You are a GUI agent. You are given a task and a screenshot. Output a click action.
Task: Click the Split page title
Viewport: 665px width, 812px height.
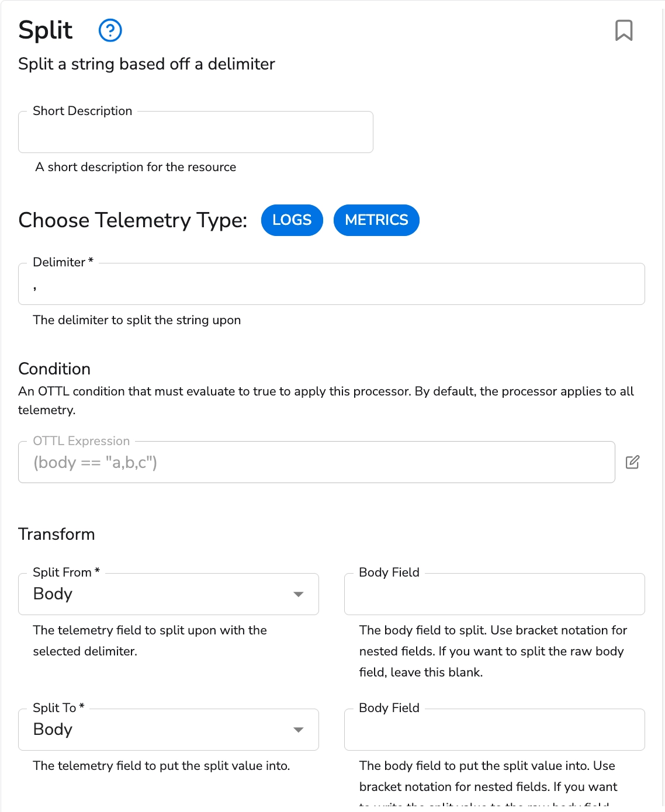[x=46, y=30]
